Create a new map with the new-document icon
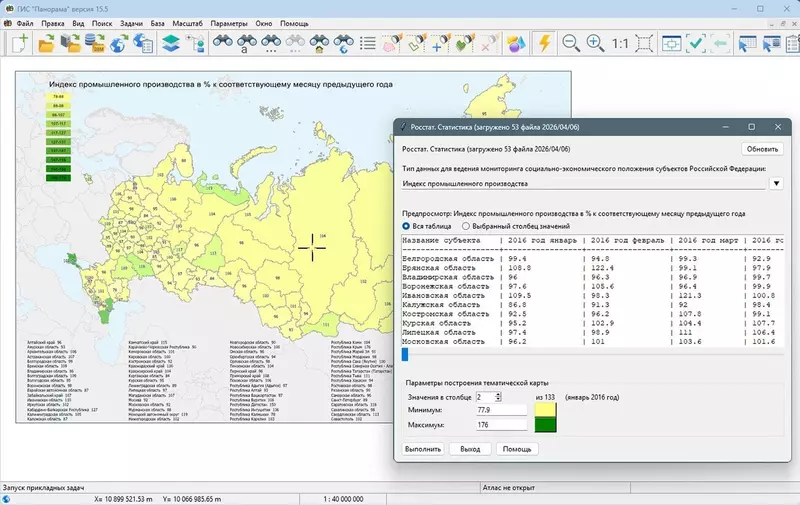 [x=20, y=43]
